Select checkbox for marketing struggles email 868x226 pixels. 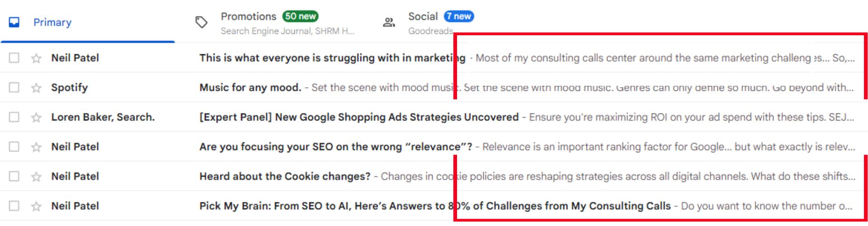14,58
